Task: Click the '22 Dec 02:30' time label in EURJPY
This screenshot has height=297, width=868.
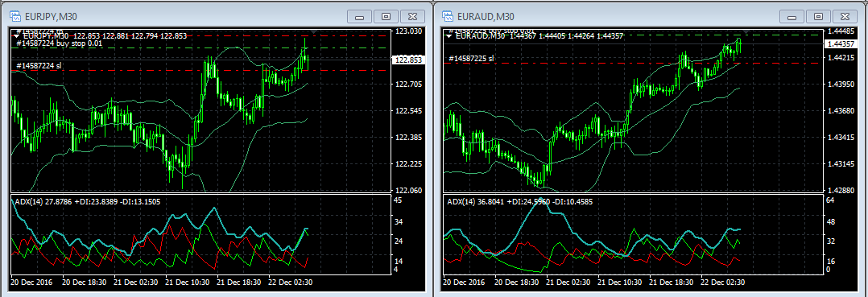Action: coord(291,282)
